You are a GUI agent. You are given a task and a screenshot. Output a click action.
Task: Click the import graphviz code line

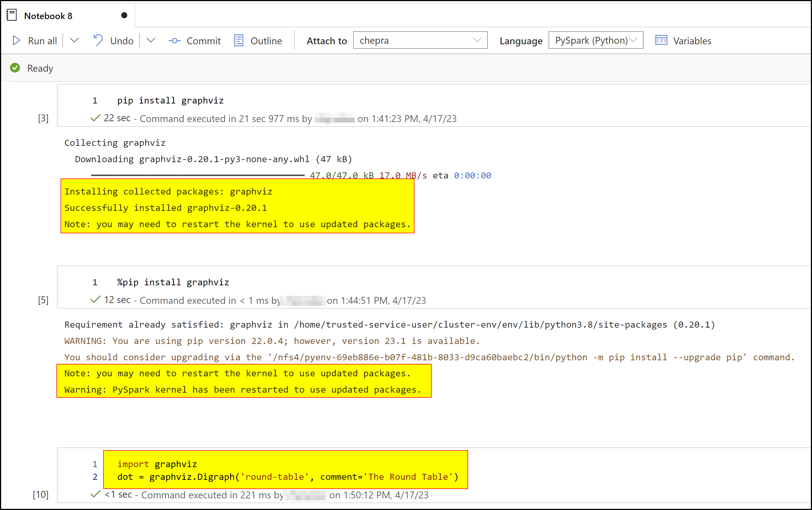click(157, 464)
